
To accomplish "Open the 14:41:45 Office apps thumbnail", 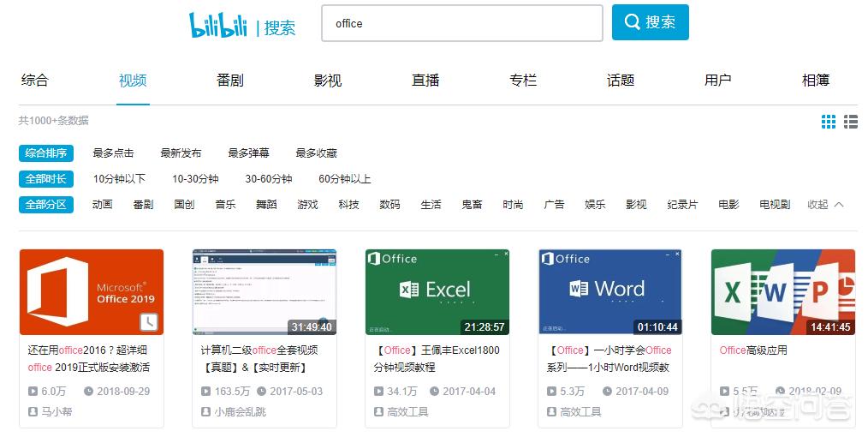I will pyautogui.click(x=782, y=292).
